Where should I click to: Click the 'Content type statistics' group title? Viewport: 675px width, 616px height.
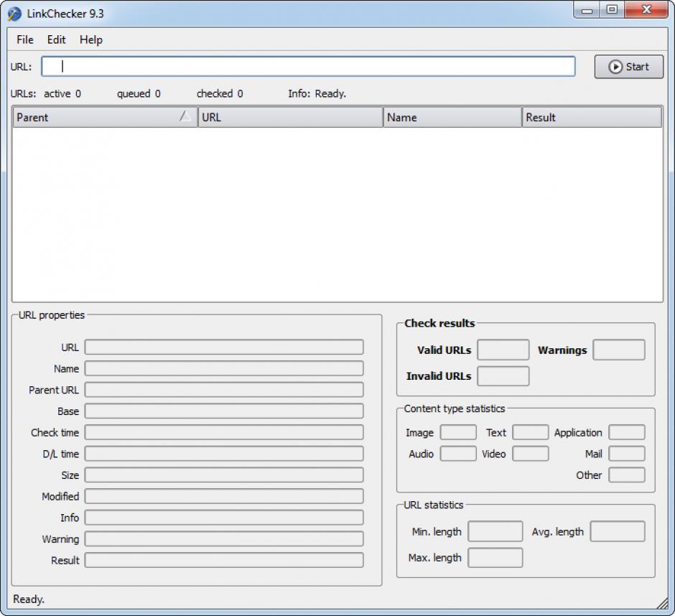[x=454, y=409]
